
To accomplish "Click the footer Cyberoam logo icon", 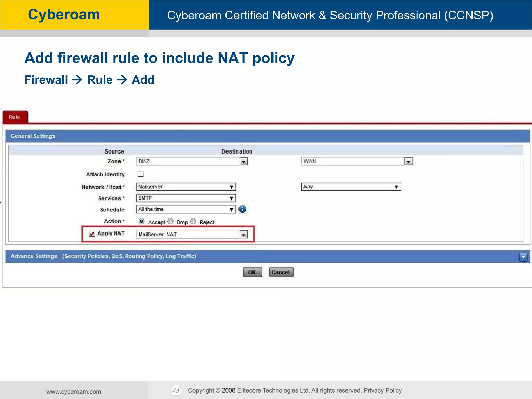I will click(177, 390).
